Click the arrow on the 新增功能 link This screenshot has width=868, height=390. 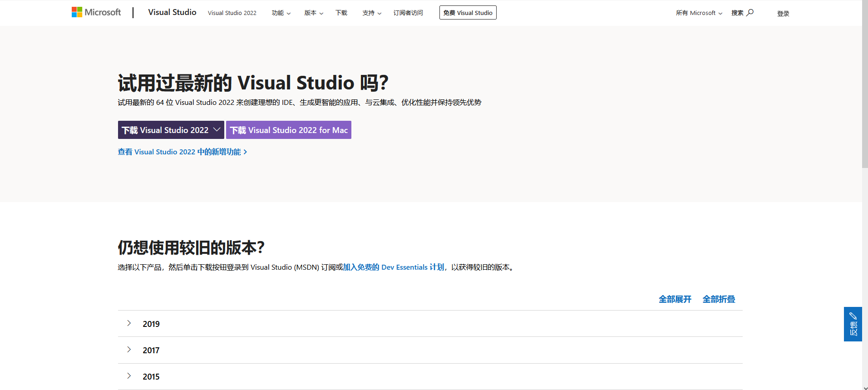(x=245, y=152)
